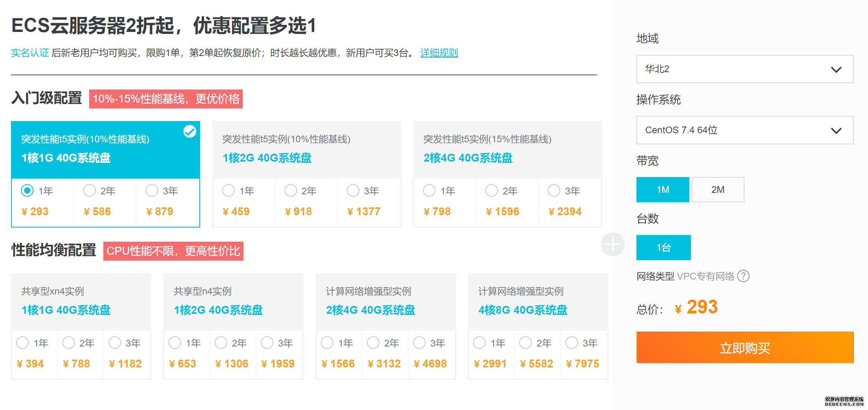The height and width of the screenshot is (410, 868).
Task: Click the checkmark badge on selected 1核1G card
Action: pos(190,131)
